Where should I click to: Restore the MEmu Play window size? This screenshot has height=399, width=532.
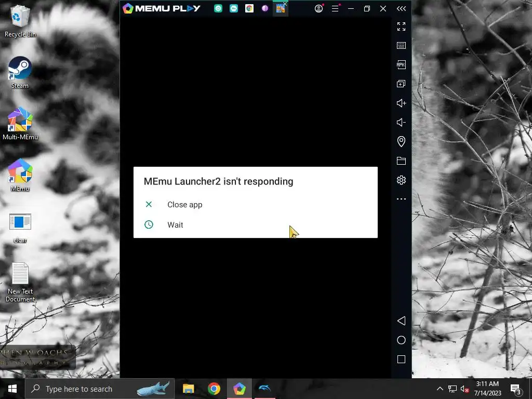point(367,8)
